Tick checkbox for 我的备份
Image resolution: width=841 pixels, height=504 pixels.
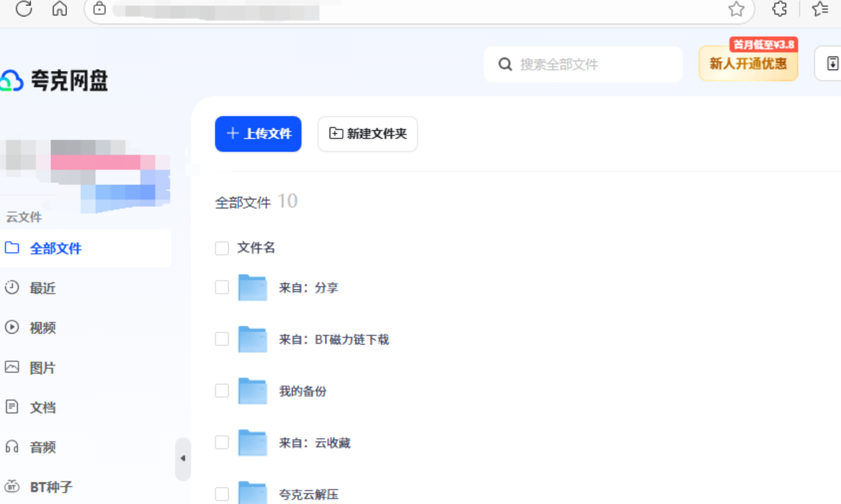coord(222,391)
